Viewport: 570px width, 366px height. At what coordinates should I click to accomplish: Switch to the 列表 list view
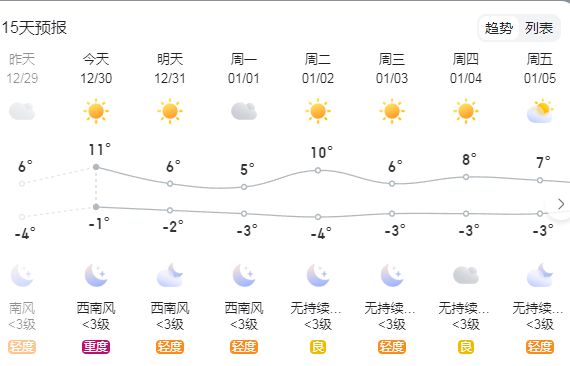[539, 28]
